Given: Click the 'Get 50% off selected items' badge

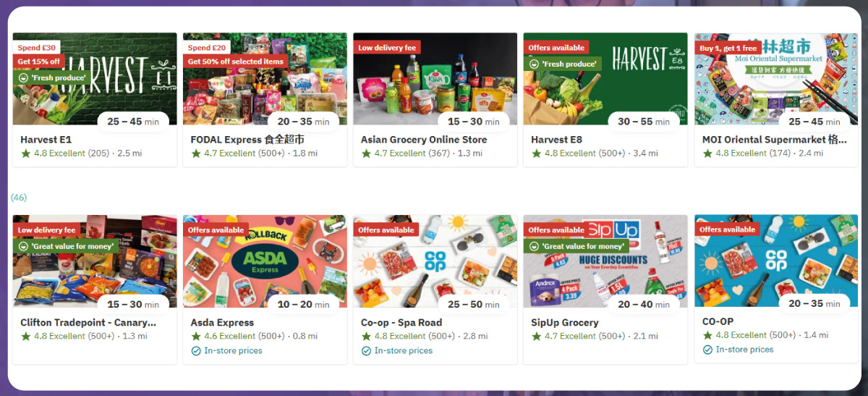Looking at the screenshot, I should [x=236, y=62].
